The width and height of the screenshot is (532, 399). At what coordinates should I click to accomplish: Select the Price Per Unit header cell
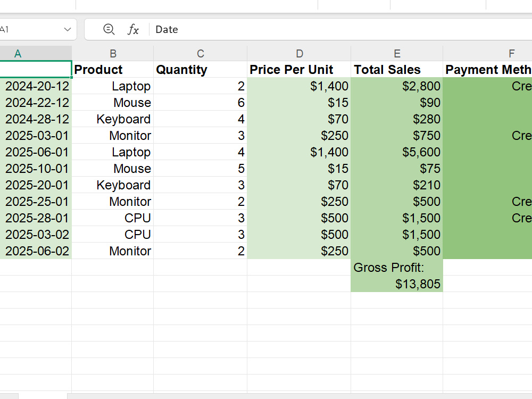click(x=299, y=70)
